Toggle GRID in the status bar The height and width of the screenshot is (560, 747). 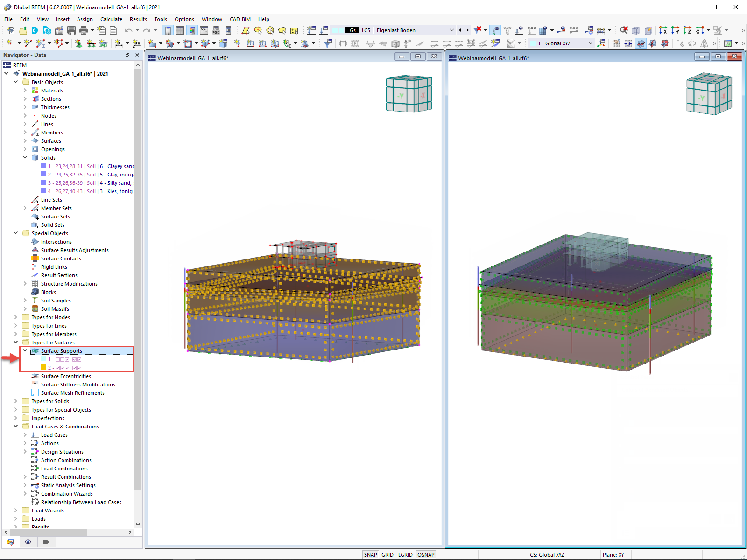pos(388,555)
